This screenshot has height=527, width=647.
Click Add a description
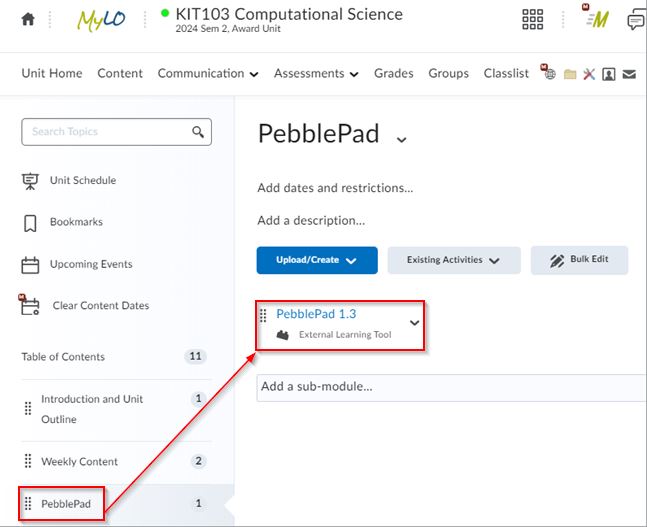point(311,221)
